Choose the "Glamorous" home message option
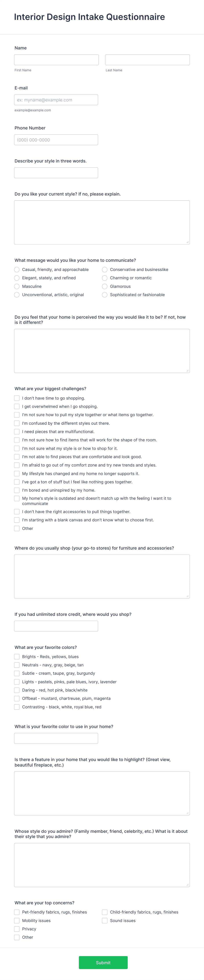204x980 pixels. click(x=104, y=286)
